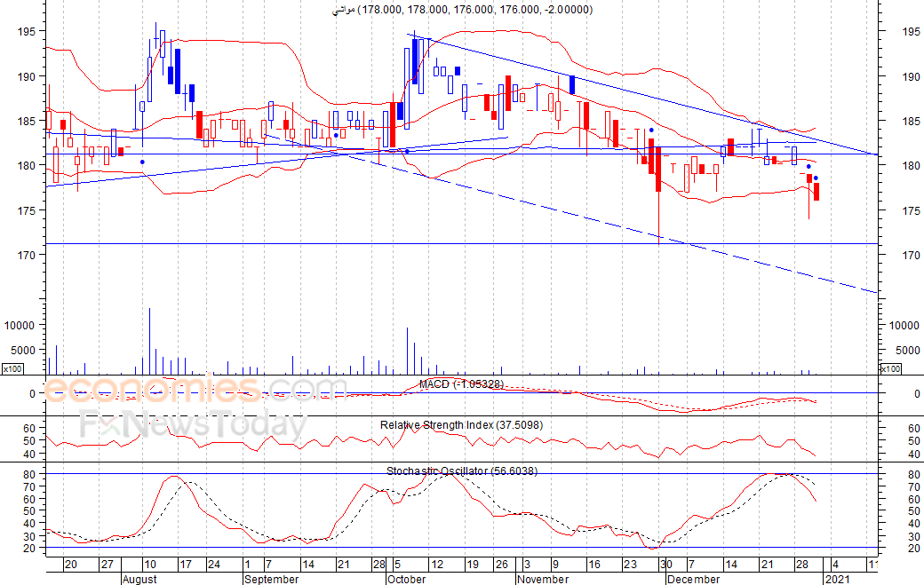Click the December month label
The height and width of the screenshot is (585, 924).
click(x=693, y=579)
